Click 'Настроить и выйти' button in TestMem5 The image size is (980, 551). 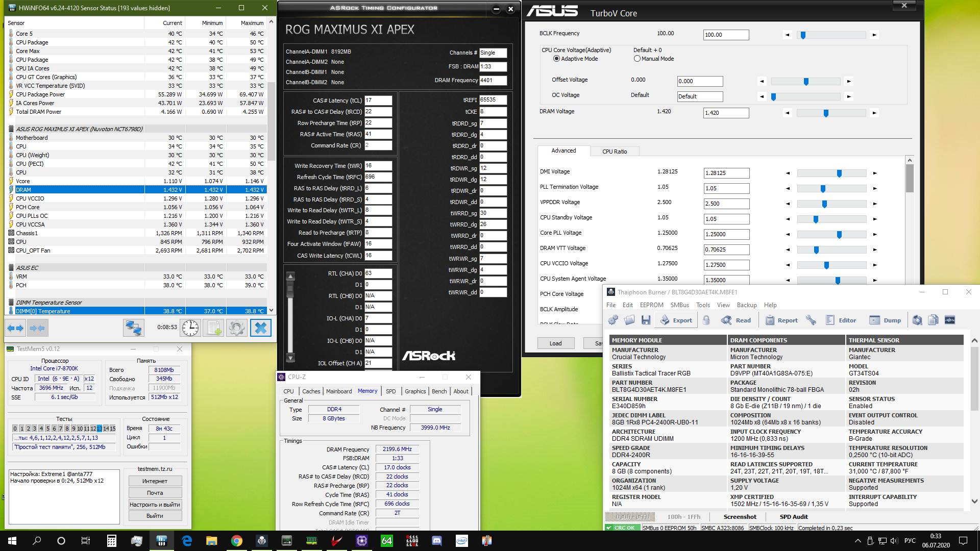pos(155,505)
